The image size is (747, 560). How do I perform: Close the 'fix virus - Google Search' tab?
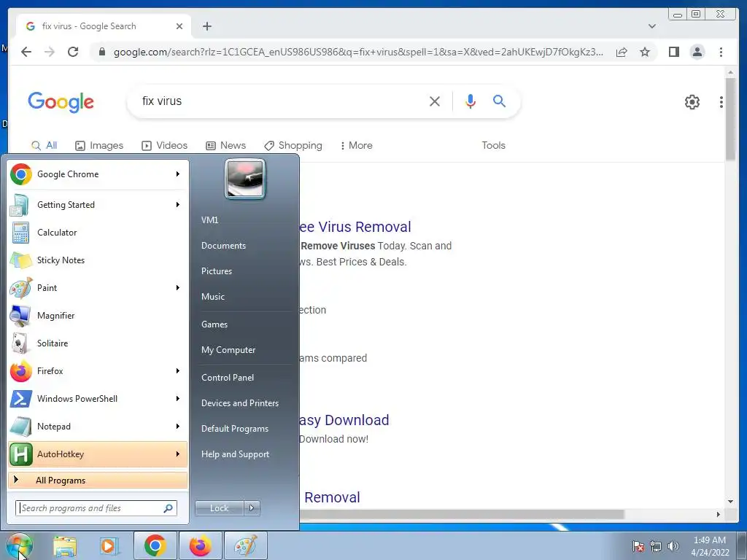[179, 26]
